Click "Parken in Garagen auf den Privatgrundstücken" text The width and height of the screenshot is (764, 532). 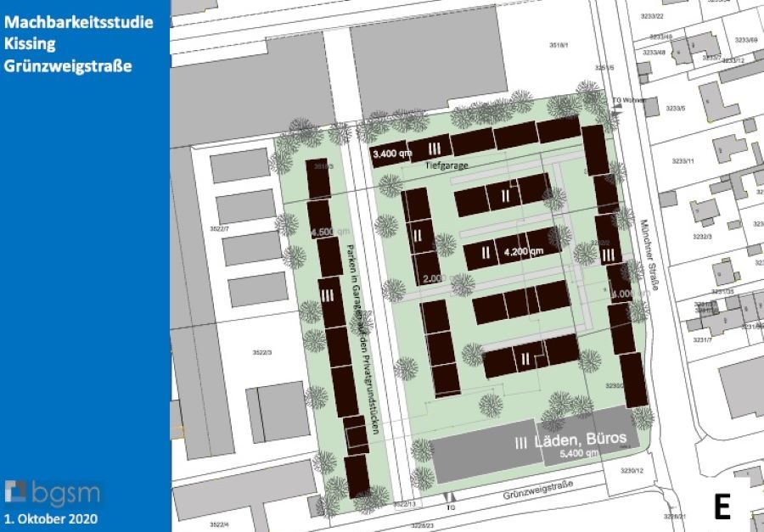point(362,339)
